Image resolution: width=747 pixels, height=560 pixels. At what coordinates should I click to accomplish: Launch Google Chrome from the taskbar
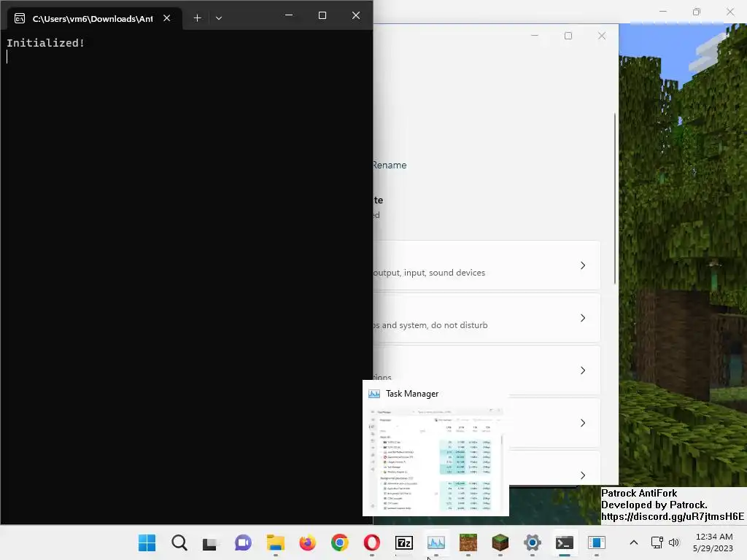pos(340,542)
